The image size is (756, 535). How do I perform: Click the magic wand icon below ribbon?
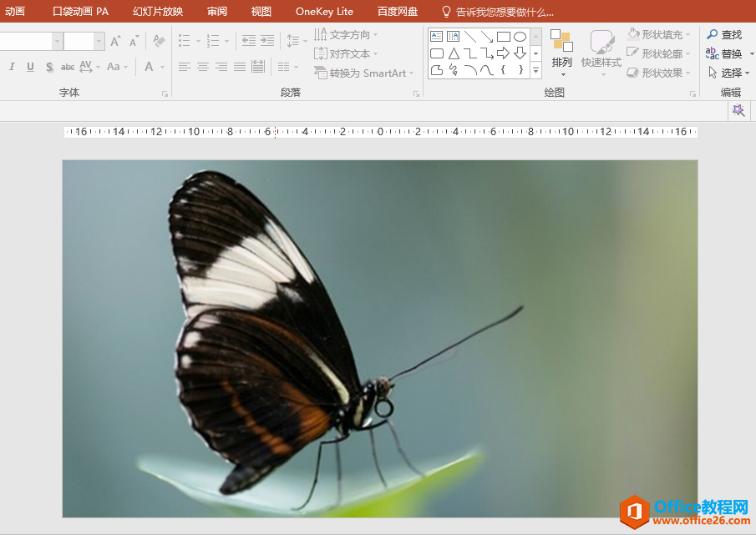click(x=738, y=111)
